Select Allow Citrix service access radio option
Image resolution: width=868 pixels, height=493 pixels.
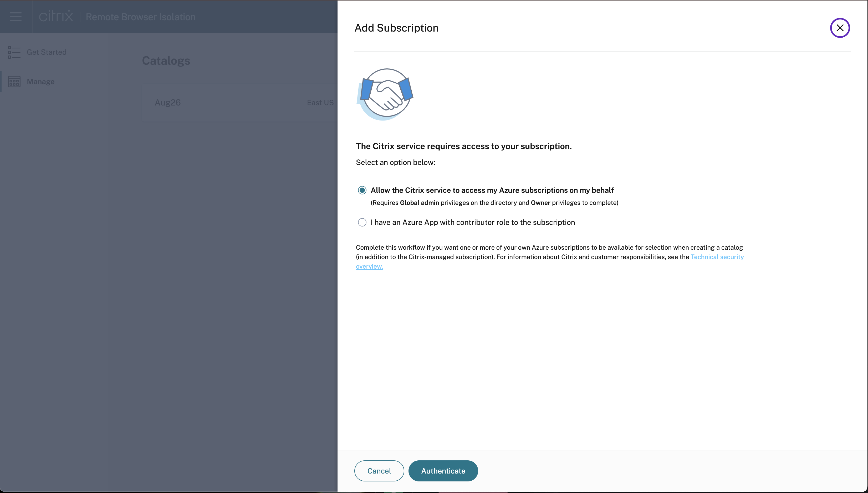pos(362,190)
